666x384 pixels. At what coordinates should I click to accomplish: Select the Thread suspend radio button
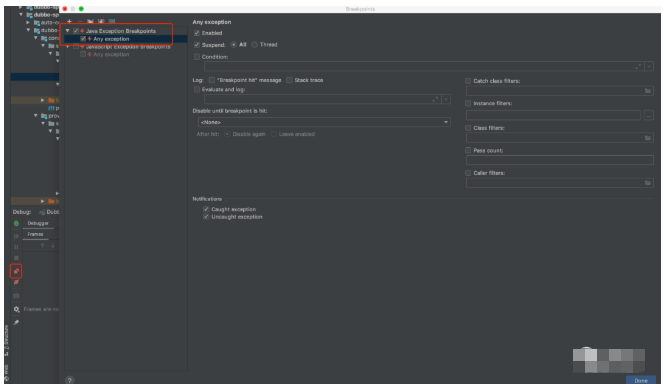pos(254,45)
